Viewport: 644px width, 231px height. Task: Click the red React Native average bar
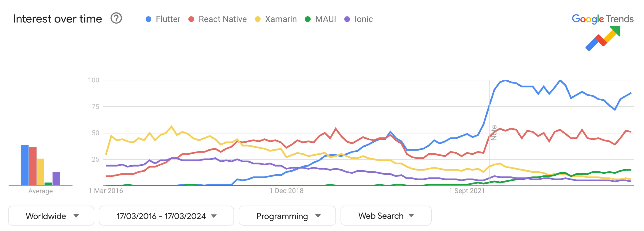pyautogui.click(x=33, y=166)
